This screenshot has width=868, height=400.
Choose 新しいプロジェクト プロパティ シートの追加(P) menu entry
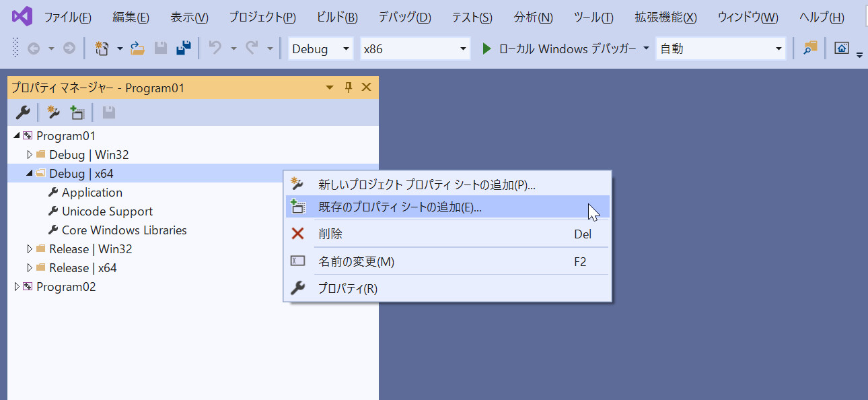(x=427, y=185)
